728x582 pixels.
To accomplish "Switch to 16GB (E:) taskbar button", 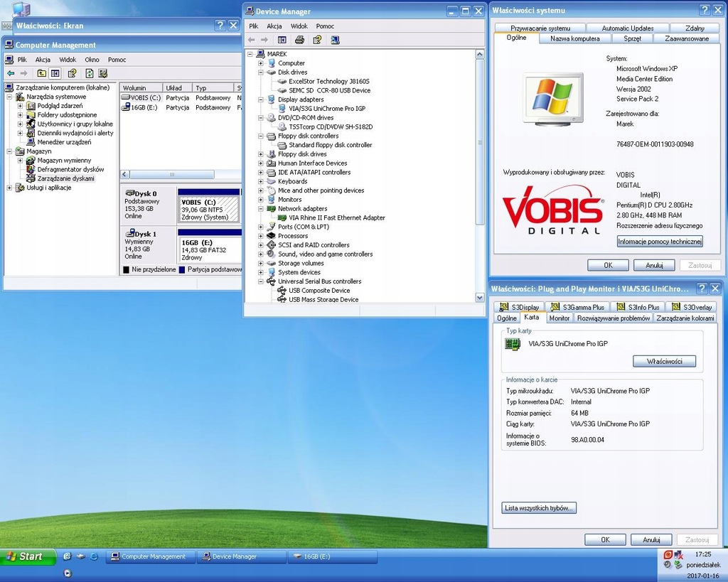I will pyautogui.click(x=333, y=556).
